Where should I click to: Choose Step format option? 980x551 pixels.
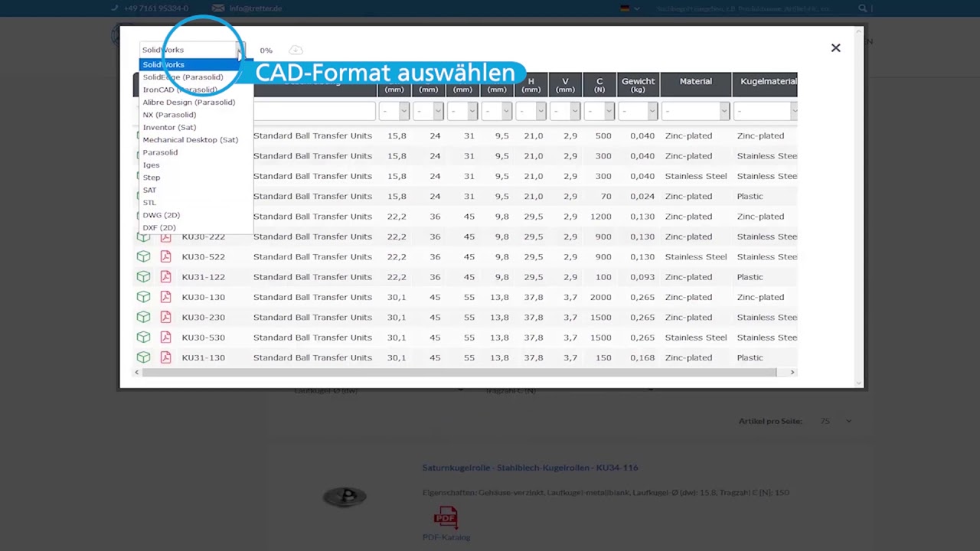click(x=195, y=178)
